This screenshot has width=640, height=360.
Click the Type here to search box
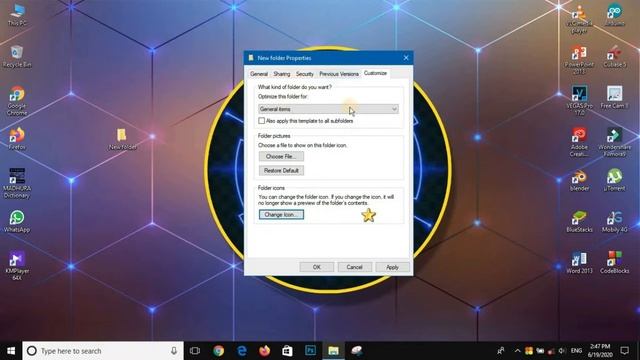[103, 351]
